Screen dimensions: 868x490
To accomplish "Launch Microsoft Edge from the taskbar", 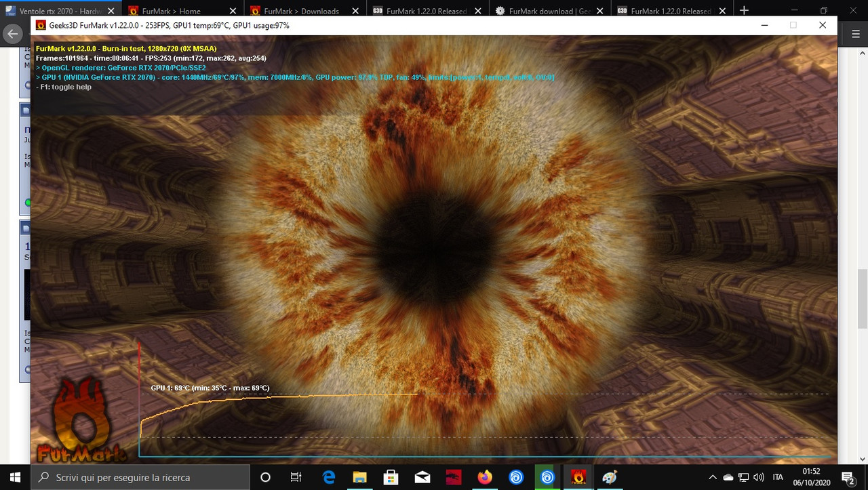I will [329, 477].
